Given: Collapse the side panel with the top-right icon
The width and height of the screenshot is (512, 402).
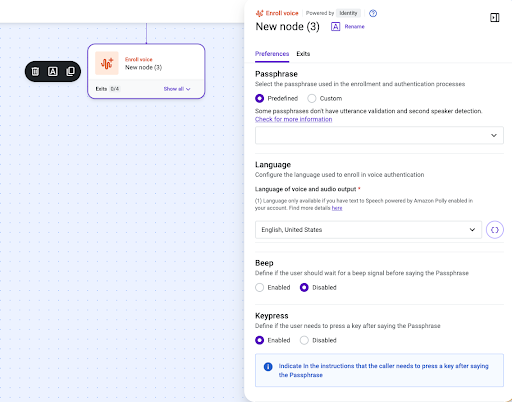Looking at the screenshot, I should 495,18.
